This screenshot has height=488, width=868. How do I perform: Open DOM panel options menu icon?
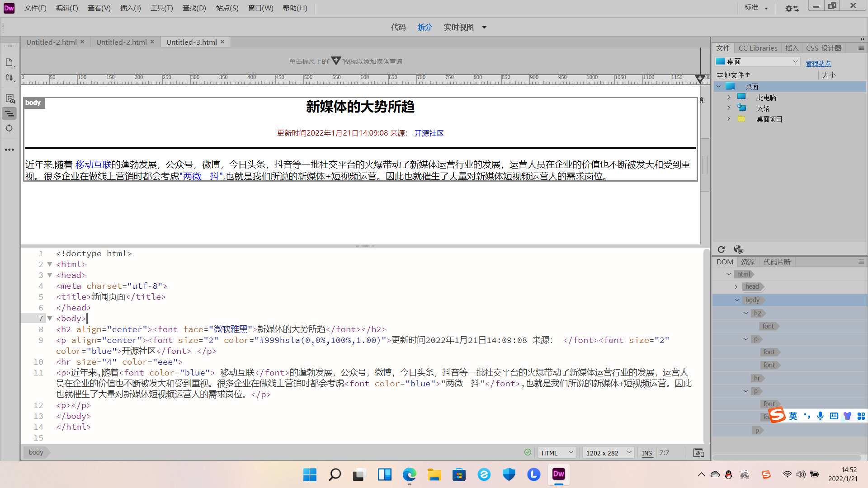[x=861, y=262]
